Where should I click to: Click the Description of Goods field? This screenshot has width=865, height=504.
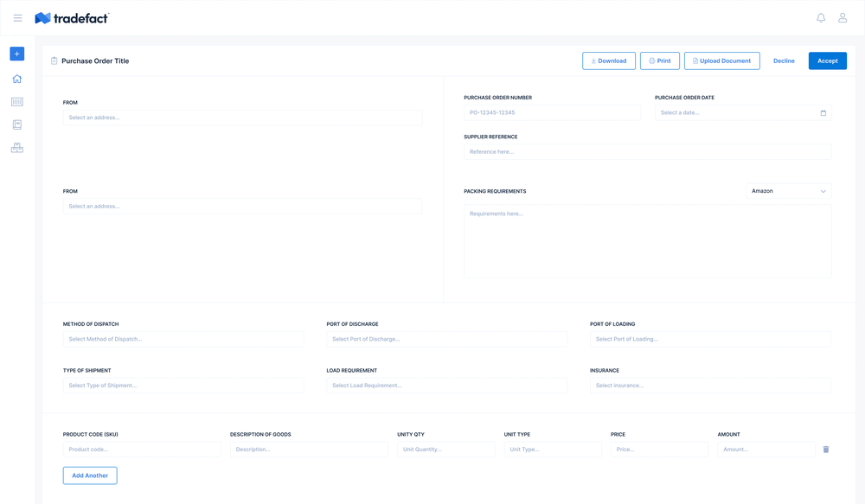point(309,450)
